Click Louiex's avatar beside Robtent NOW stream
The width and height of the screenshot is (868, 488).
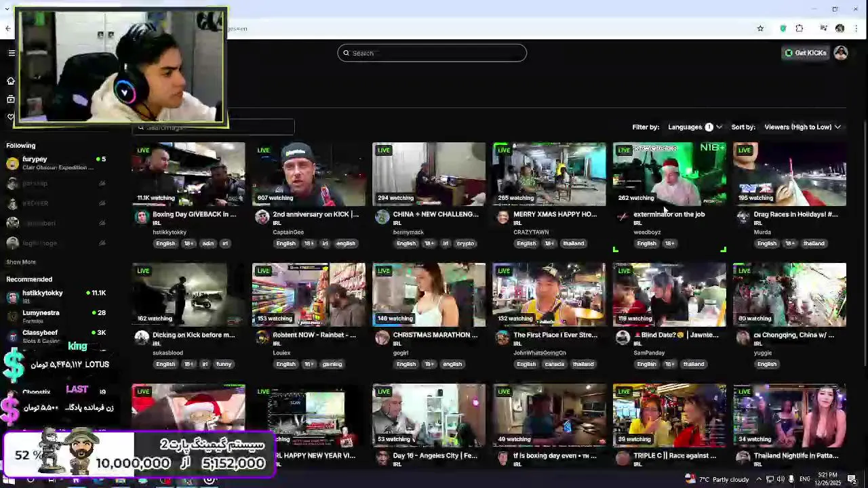point(262,338)
